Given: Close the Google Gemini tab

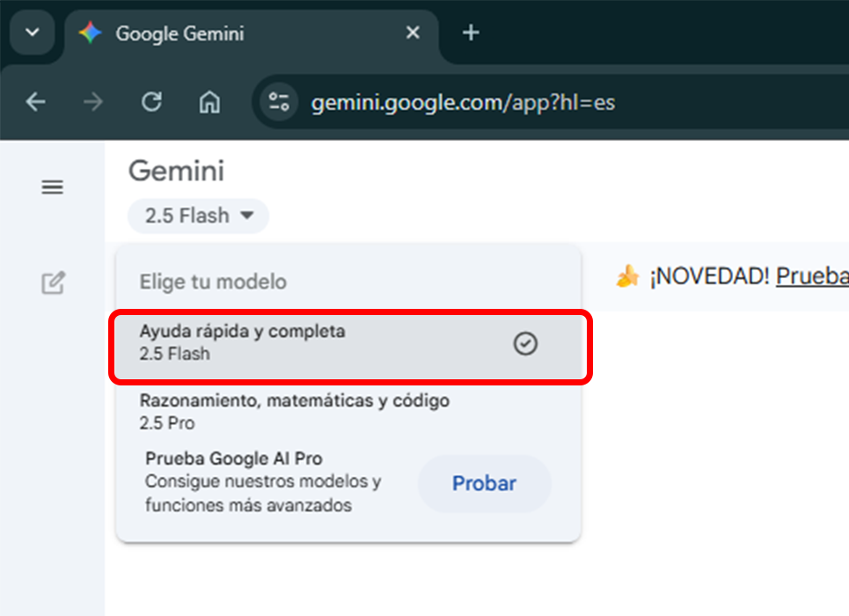Looking at the screenshot, I should coord(413,32).
